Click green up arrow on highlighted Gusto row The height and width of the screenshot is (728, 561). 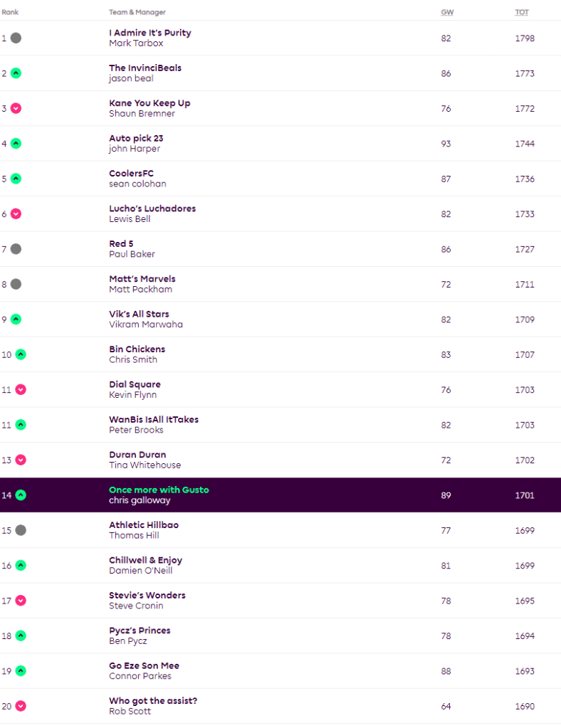point(21,495)
